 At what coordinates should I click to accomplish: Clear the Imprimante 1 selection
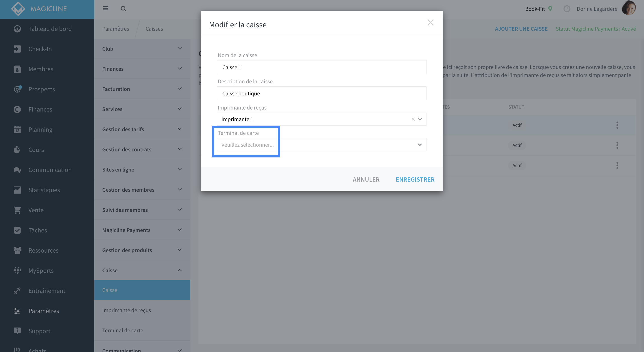(x=413, y=119)
